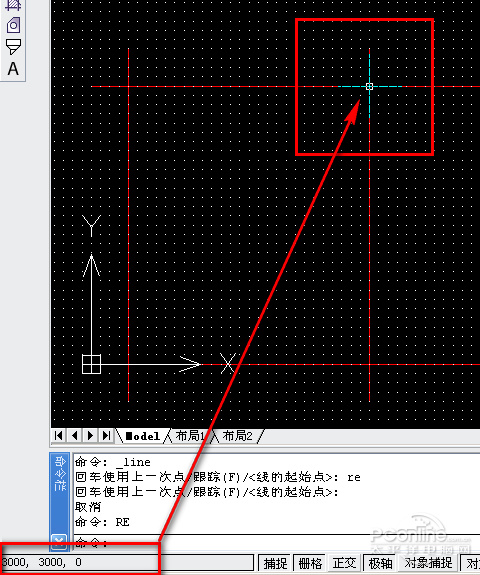Toggle 捕捉 snap mode in status bar
Viewport: 480px width, 575px height.
click(275, 563)
